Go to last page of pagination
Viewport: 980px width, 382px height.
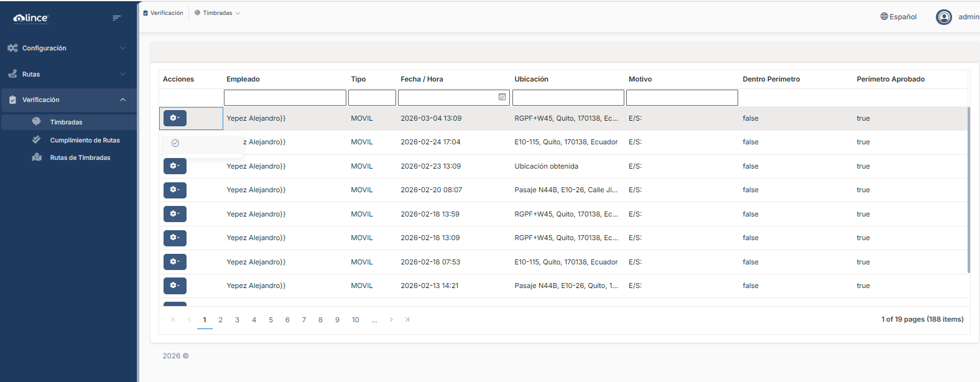point(407,320)
